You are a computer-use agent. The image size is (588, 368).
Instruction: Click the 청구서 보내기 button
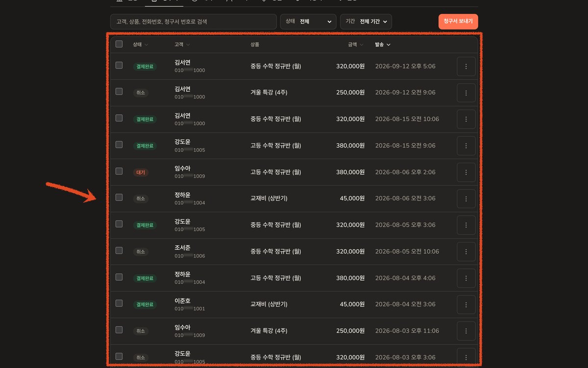coord(458,22)
